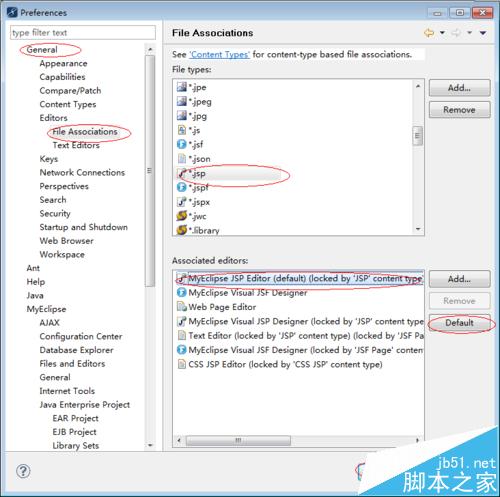Screen dimensions: 500x497
Task: Click the Default button for editors
Action: pos(459,323)
